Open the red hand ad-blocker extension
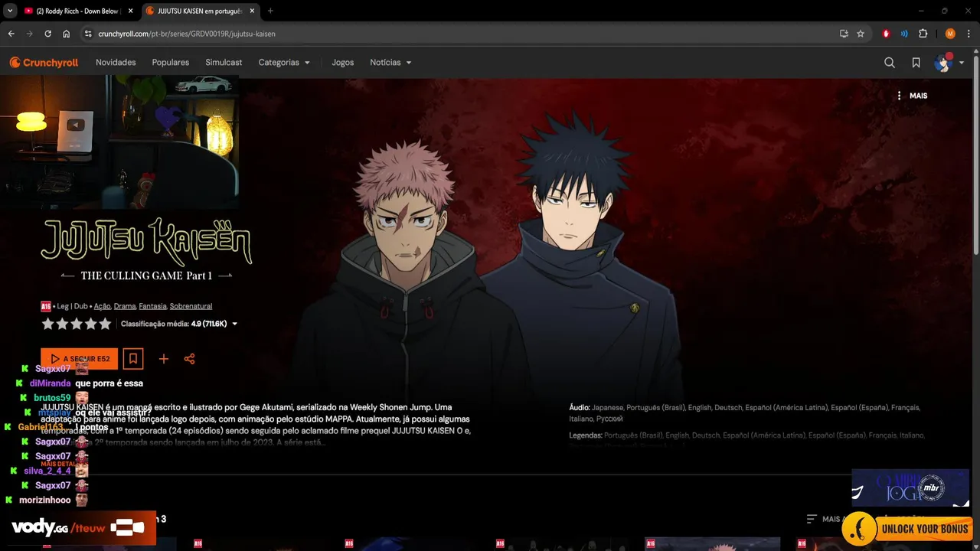 [x=886, y=34]
